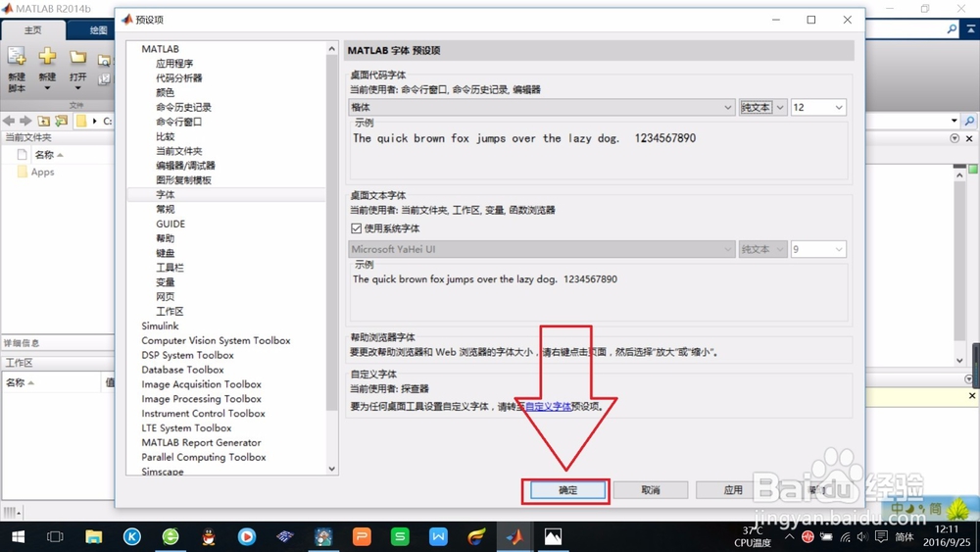Uncheck the 使用系统字体 checkbox

tap(357, 228)
